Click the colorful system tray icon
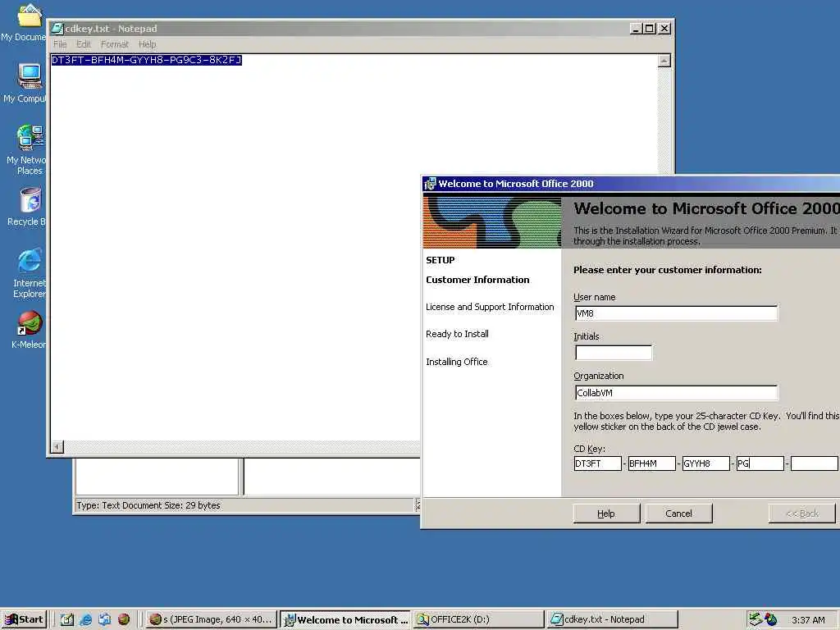 pos(771,619)
